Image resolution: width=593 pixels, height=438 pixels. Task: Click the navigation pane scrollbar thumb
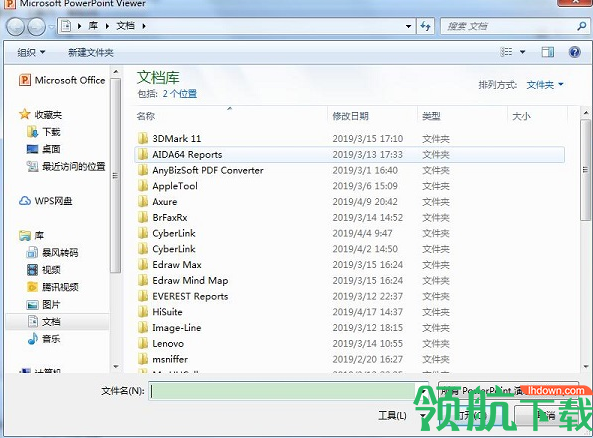(x=115, y=175)
